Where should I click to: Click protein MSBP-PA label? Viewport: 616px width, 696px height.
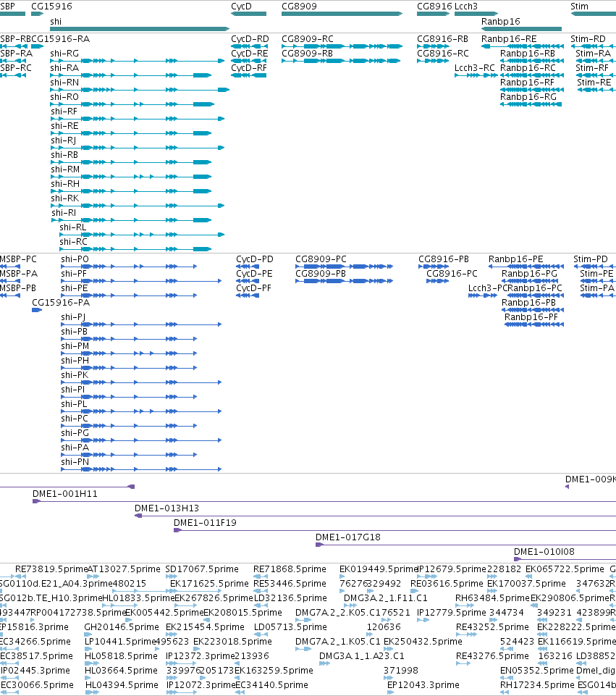[x=19, y=274]
